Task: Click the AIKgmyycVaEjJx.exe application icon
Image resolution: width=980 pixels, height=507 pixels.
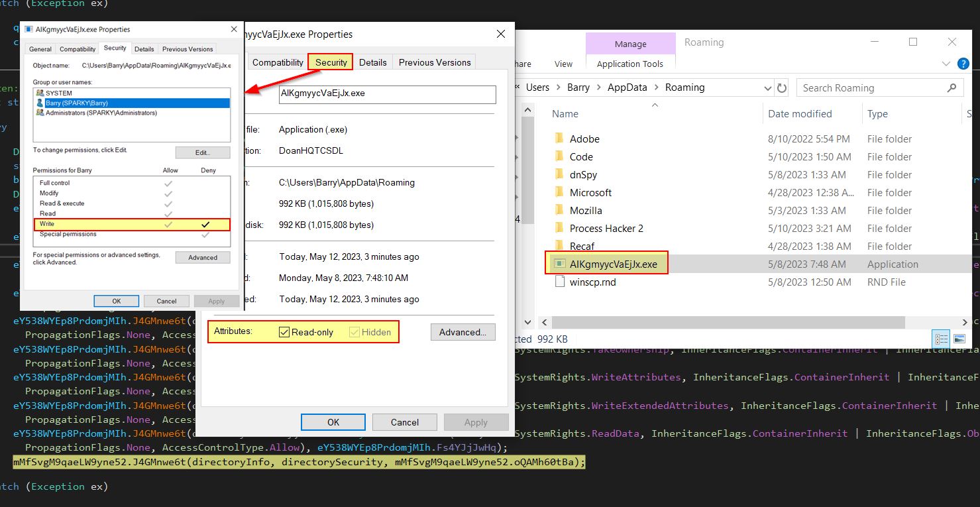Action: pos(559,264)
